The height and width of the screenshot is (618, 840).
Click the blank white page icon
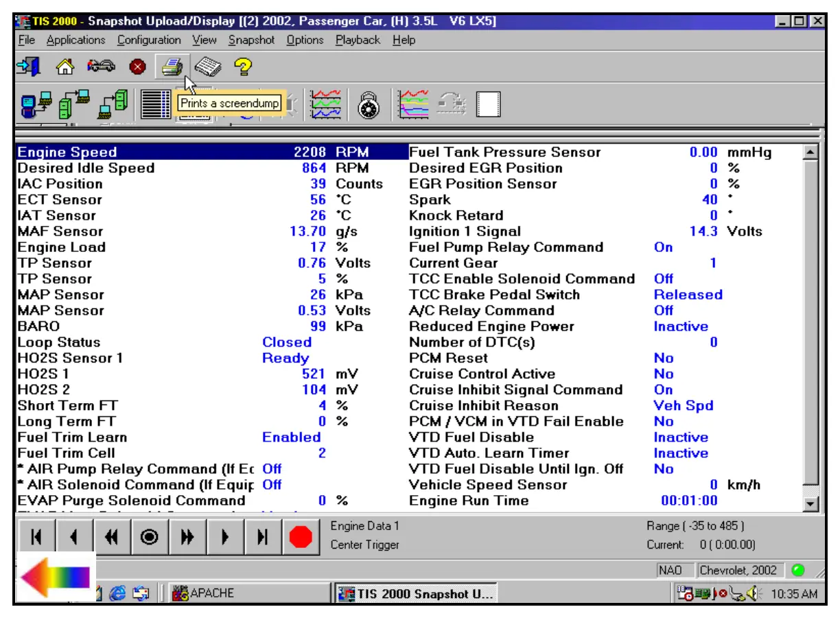(x=489, y=105)
